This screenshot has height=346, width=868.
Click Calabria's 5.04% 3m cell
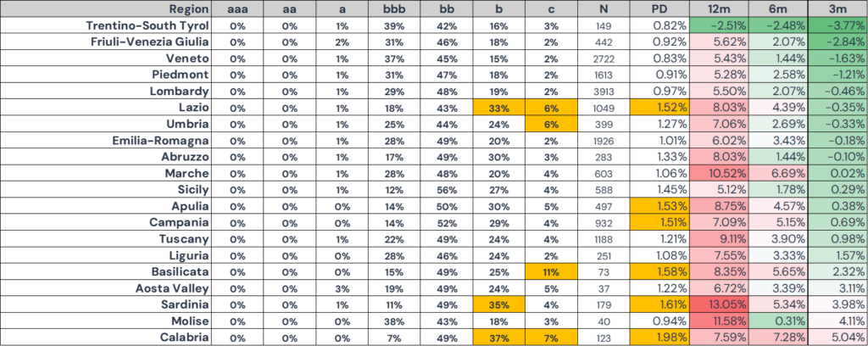point(838,338)
